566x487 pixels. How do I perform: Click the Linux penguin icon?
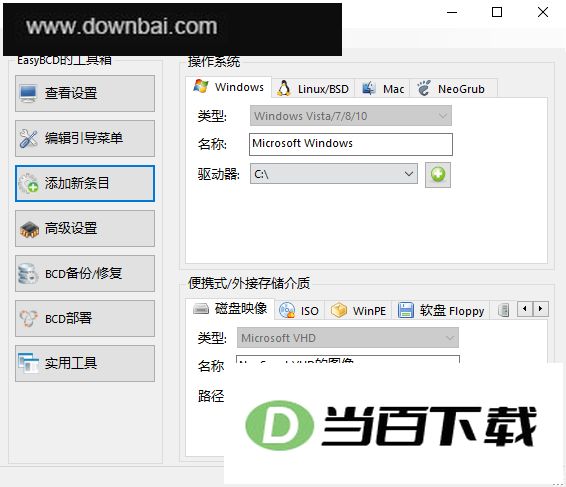[284, 88]
